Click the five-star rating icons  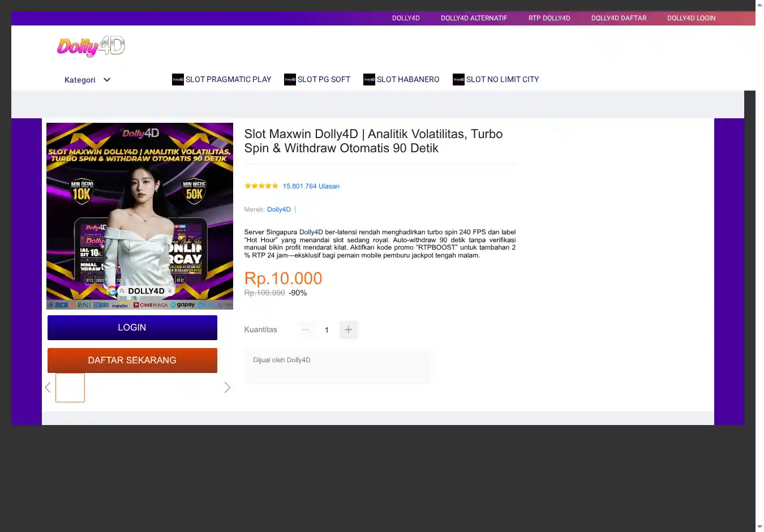point(261,186)
